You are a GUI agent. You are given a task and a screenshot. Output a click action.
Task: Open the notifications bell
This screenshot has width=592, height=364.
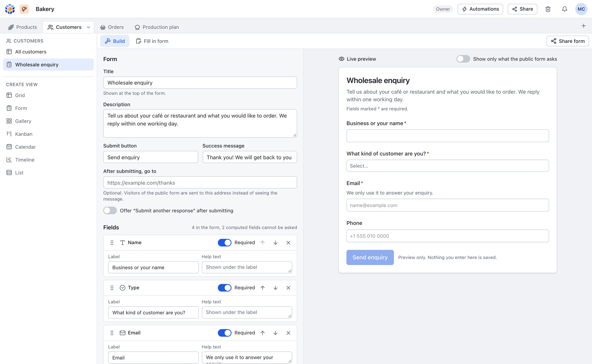[x=565, y=9]
